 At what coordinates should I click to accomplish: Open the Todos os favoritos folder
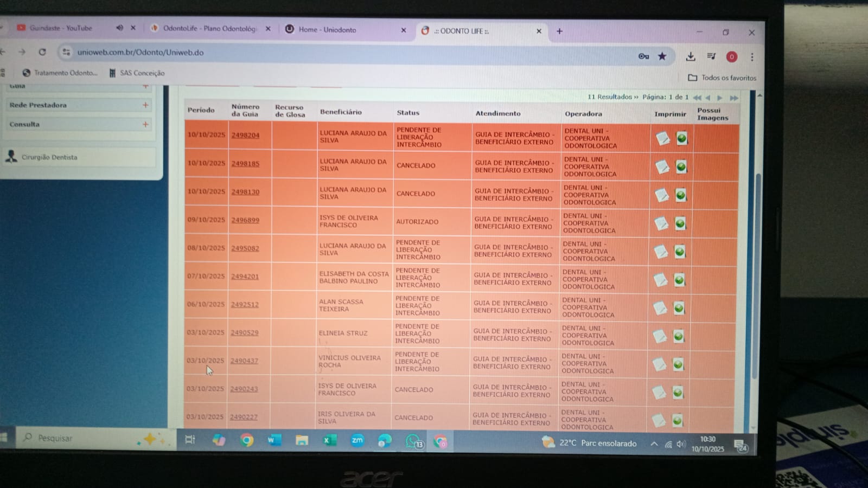722,78
